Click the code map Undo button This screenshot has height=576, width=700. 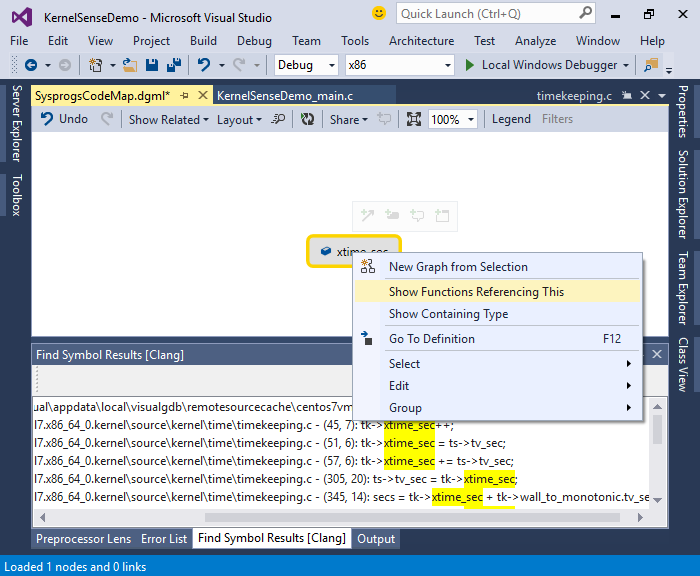point(64,119)
